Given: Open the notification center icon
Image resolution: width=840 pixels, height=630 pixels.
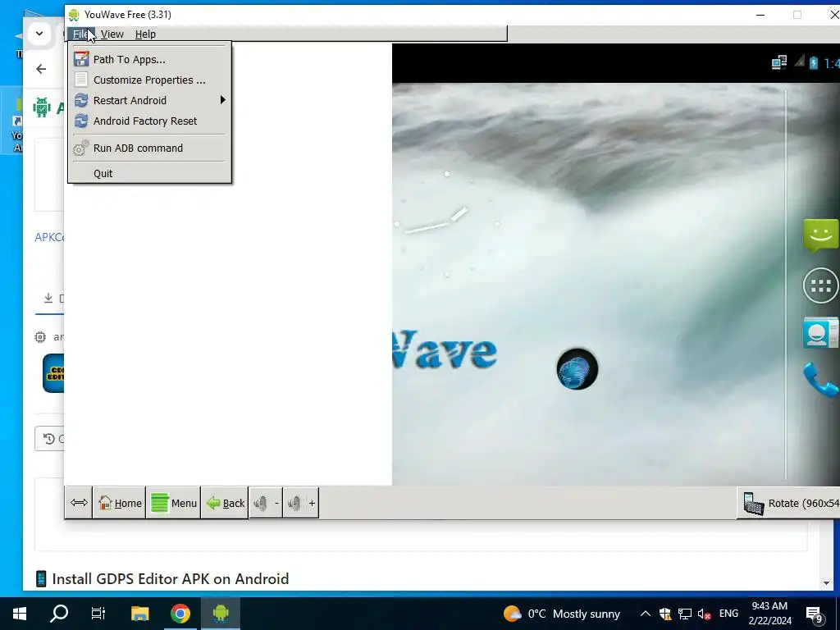Looking at the screenshot, I should (x=815, y=614).
